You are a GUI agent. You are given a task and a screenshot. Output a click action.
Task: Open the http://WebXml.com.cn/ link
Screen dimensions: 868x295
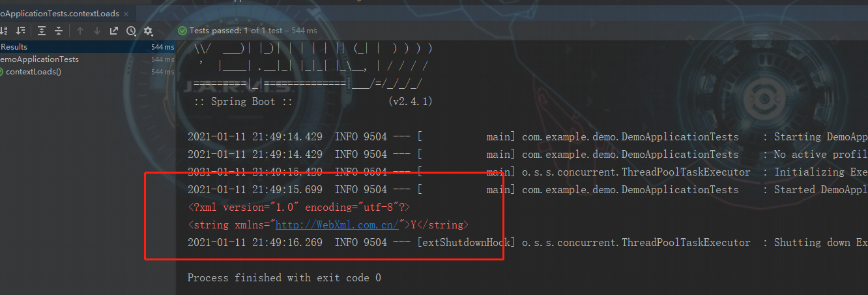[x=337, y=225]
